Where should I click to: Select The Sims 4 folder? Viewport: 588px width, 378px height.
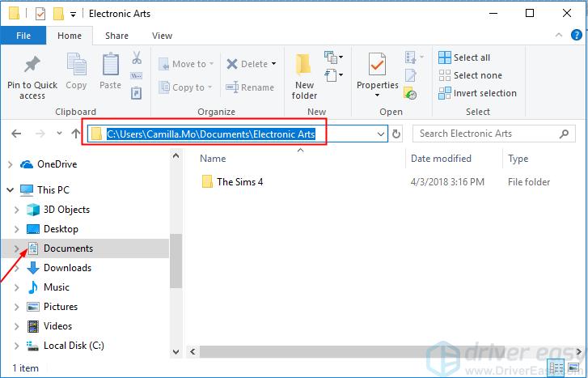[x=232, y=182]
